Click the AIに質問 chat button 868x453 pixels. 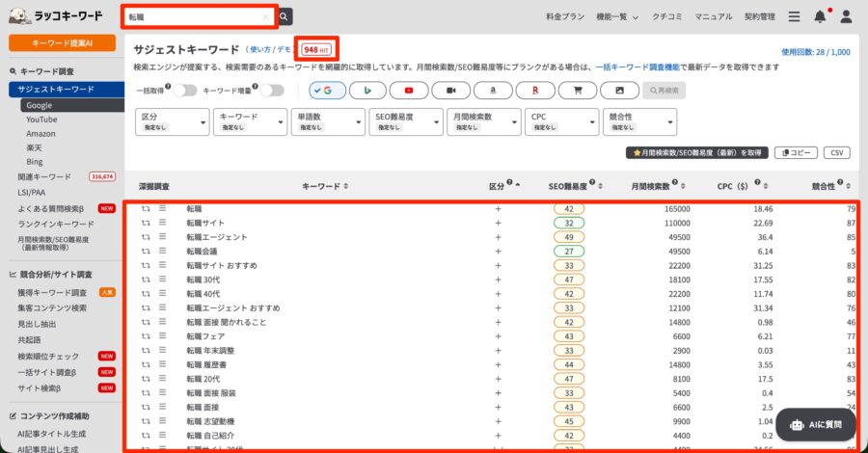817,425
